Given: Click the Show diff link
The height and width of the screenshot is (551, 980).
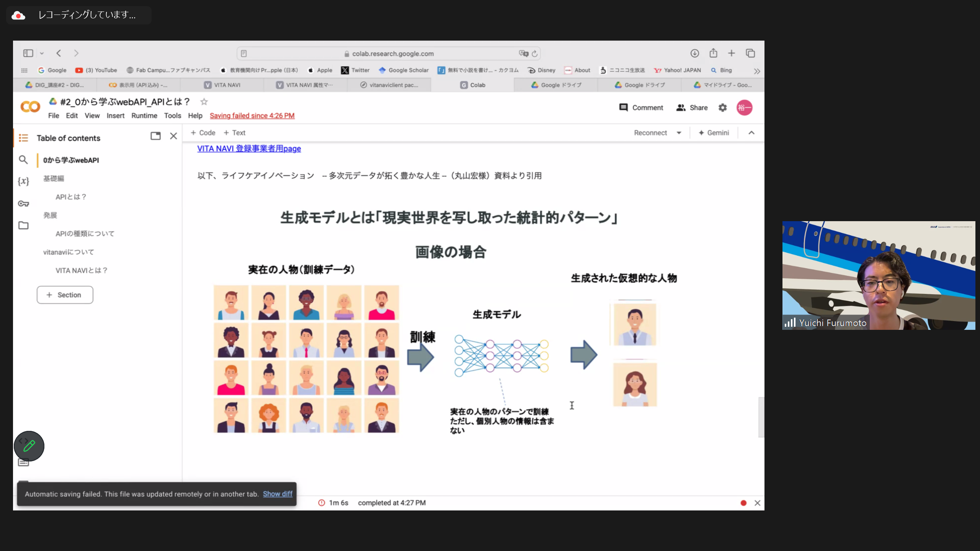Looking at the screenshot, I should click(277, 494).
